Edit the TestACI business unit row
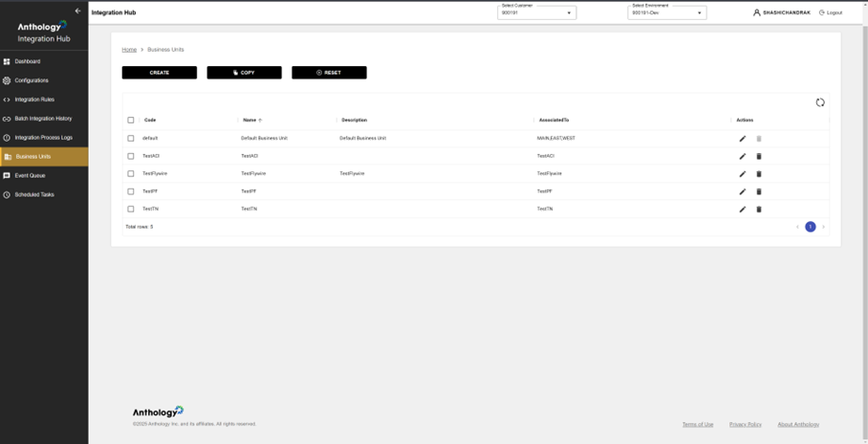 coord(742,156)
